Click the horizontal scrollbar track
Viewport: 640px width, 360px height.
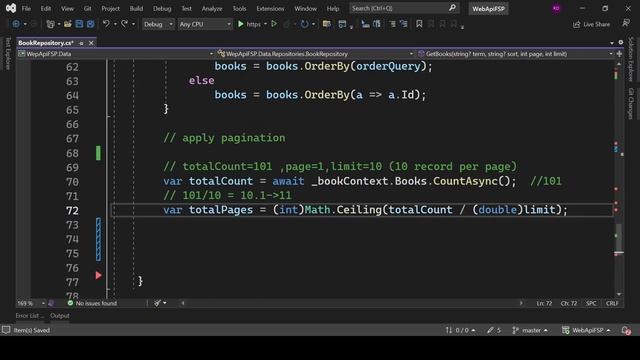click(352, 303)
